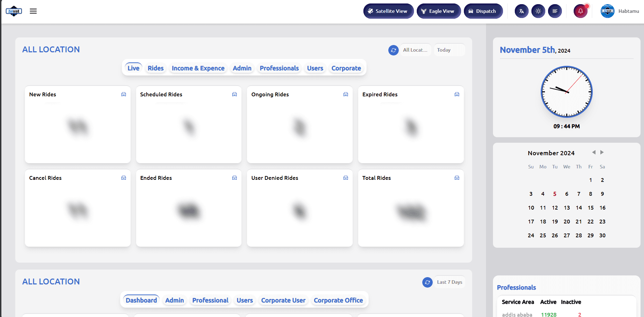Click the Service Area column header

[x=518, y=302]
